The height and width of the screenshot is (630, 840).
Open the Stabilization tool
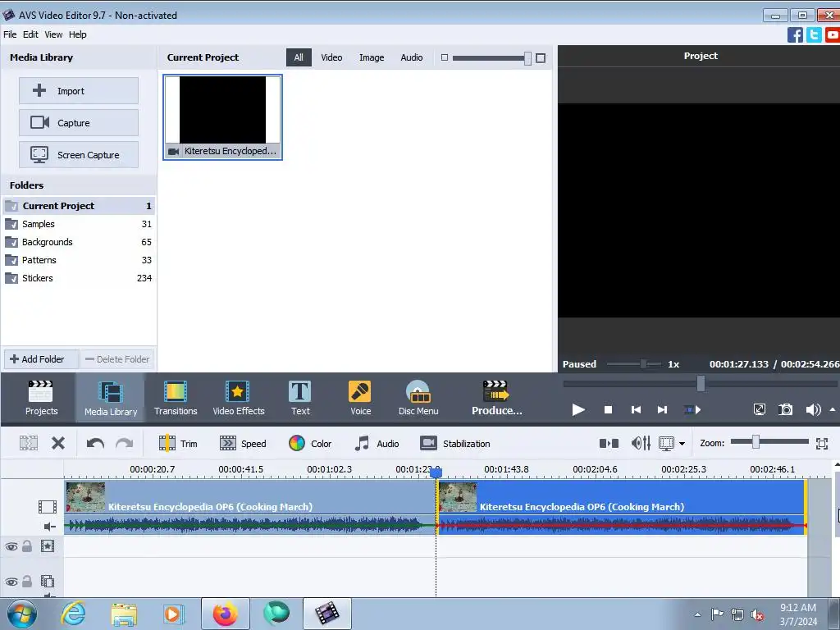click(x=455, y=444)
